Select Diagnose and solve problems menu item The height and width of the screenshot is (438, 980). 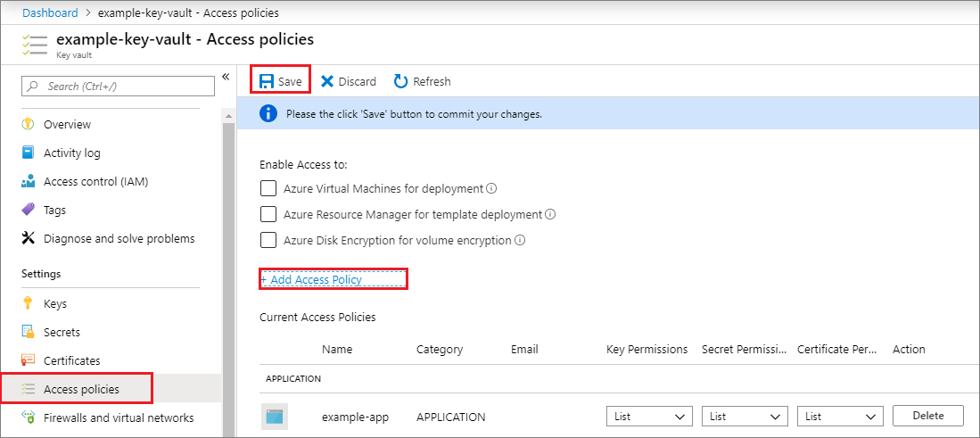point(119,238)
